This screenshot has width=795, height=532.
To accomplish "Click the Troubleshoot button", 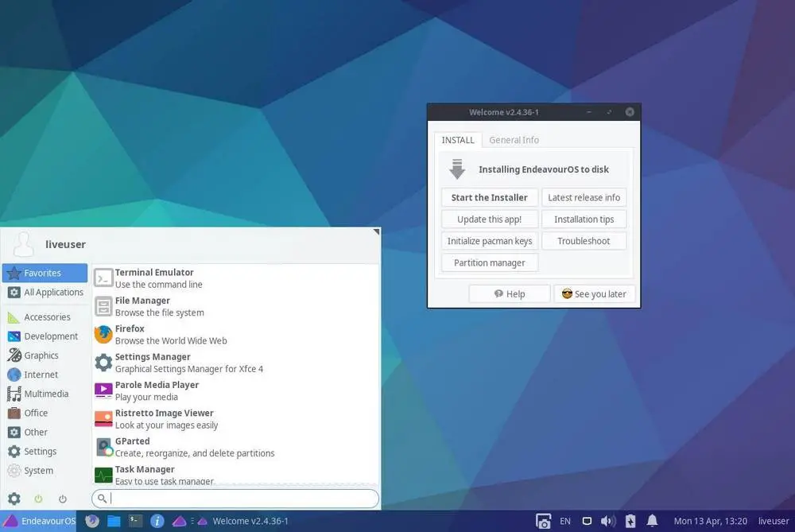I will (584, 241).
